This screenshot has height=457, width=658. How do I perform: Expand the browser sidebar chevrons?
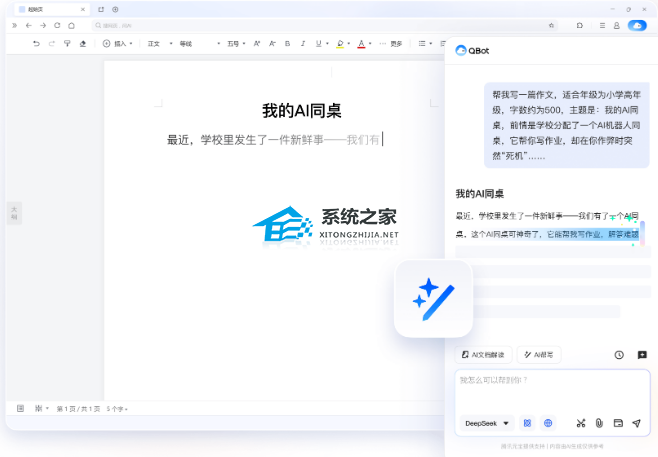tap(15, 26)
